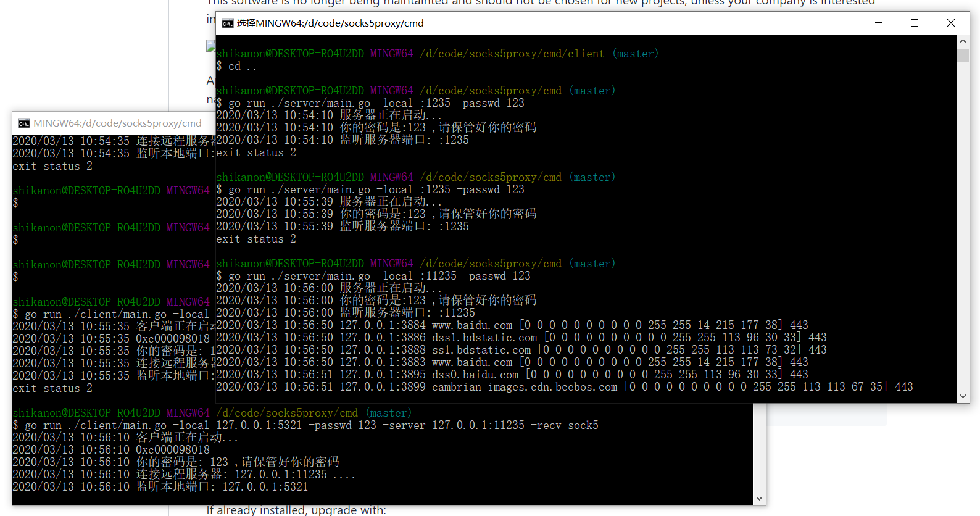Screen dimensions: 980x516
Task: Maximize the front MINGW64 terminal window
Action: click(x=915, y=23)
